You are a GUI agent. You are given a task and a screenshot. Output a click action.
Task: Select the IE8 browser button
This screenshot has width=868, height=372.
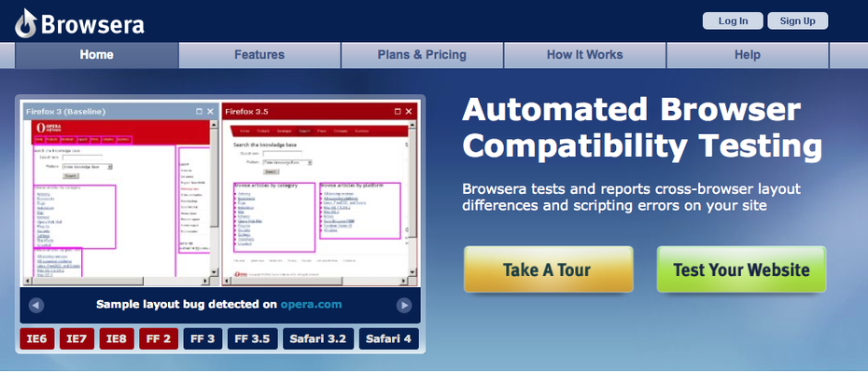point(117,338)
